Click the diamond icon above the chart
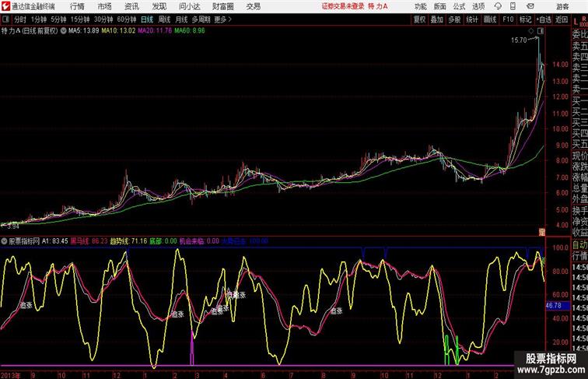588x379 pixels. (x=531, y=31)
